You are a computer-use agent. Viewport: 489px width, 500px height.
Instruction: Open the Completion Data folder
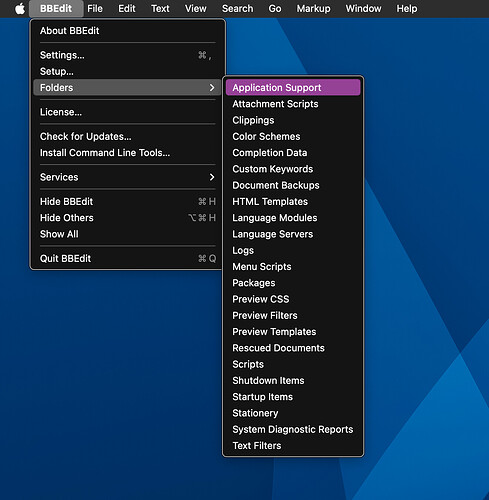pyautogui.click(x=293, y=153)
